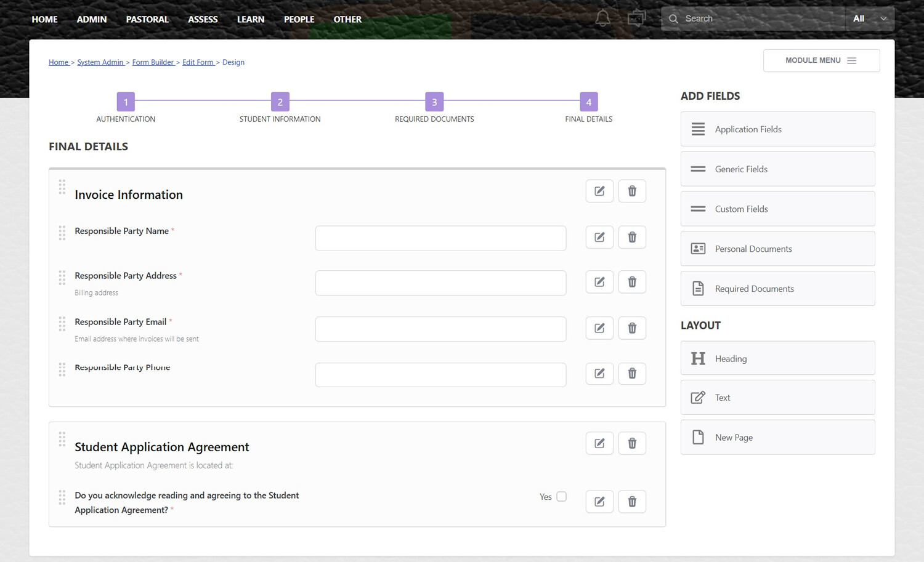
Task: Click the search magnifier icon
Action: pos(673,19)
